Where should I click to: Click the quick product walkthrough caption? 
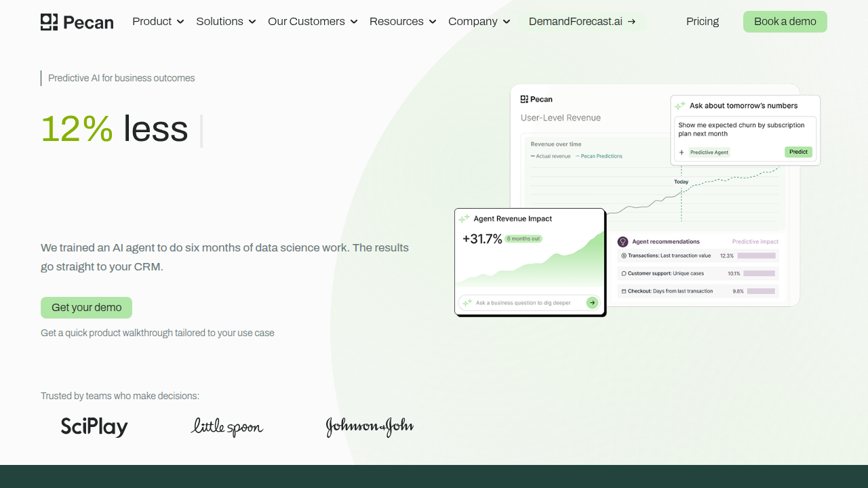[157, 333]
